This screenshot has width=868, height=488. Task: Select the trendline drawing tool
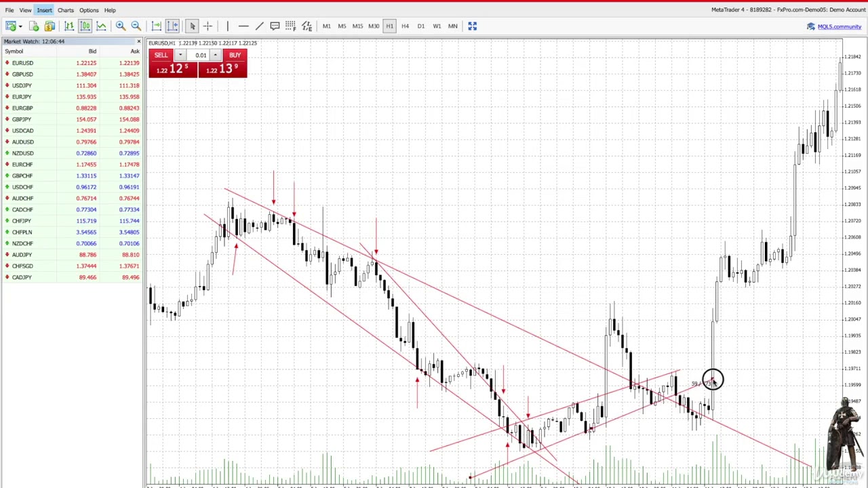[259, 26]
